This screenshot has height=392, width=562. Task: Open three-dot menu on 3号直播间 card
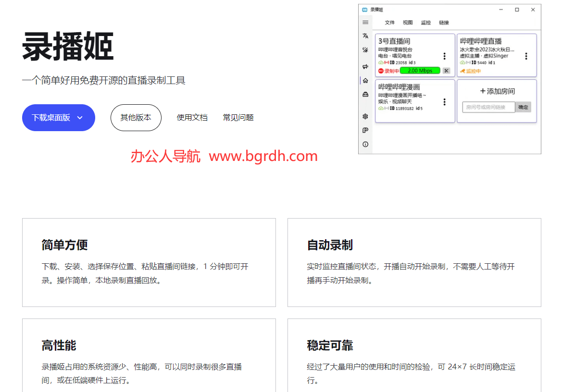(444, 56)
